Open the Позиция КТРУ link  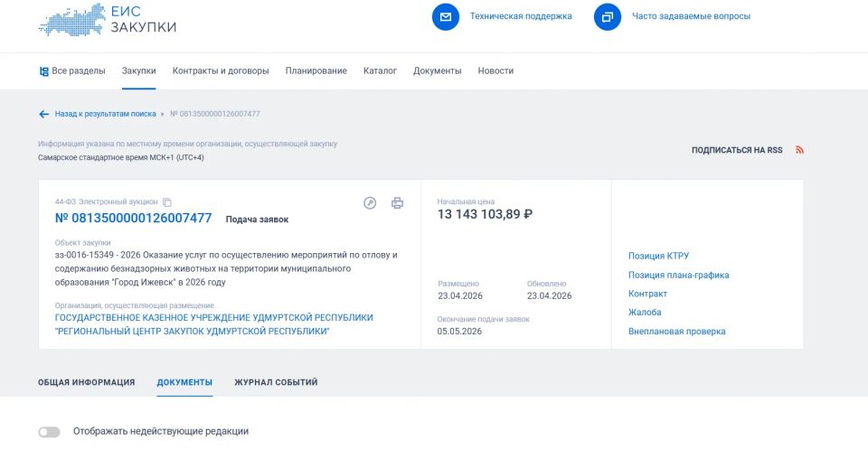pyautogui.click(x=658, y=256)
